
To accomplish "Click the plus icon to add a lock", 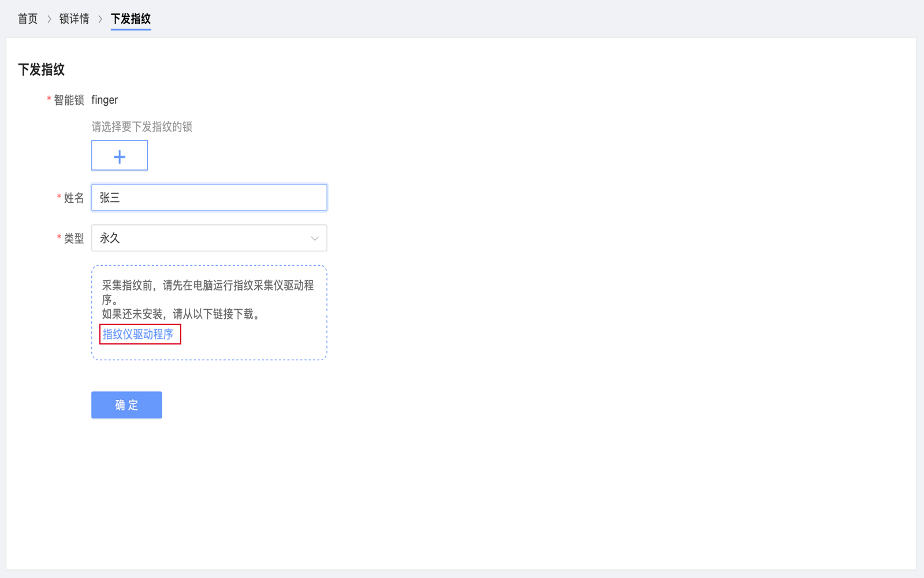I will coord(120,156).
